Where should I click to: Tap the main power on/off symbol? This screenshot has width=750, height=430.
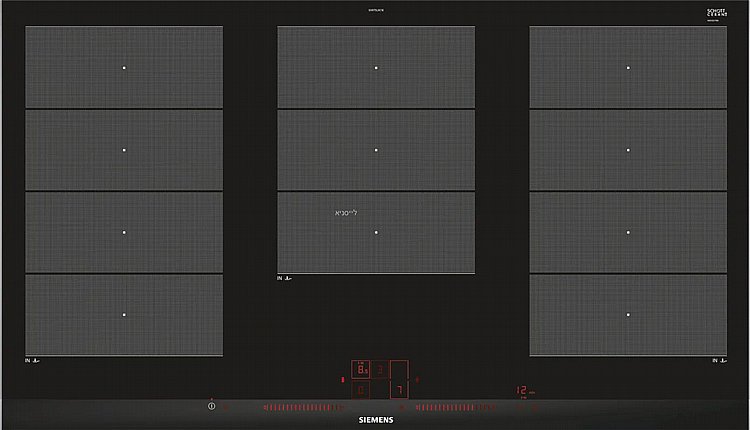click(x=211, y=406)
